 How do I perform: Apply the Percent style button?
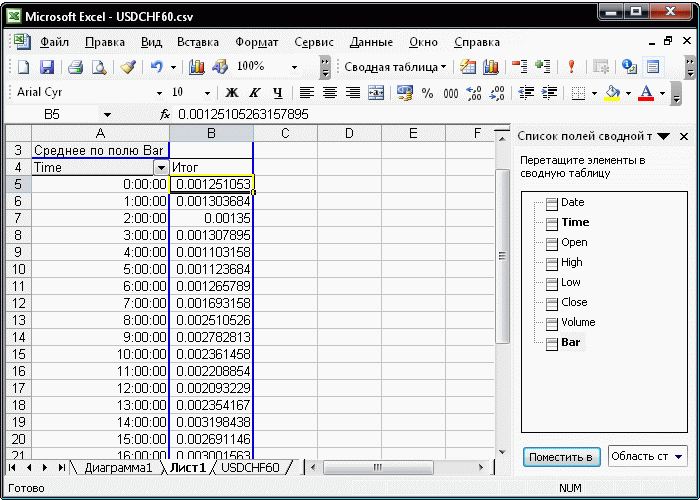[x=428, y=93]
